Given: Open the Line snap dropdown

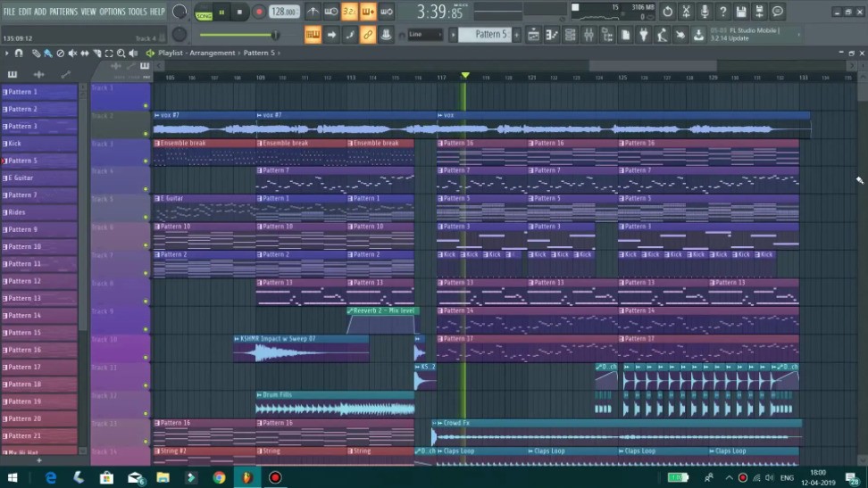Looking at the screenshot, I should [x=426, y=35].
